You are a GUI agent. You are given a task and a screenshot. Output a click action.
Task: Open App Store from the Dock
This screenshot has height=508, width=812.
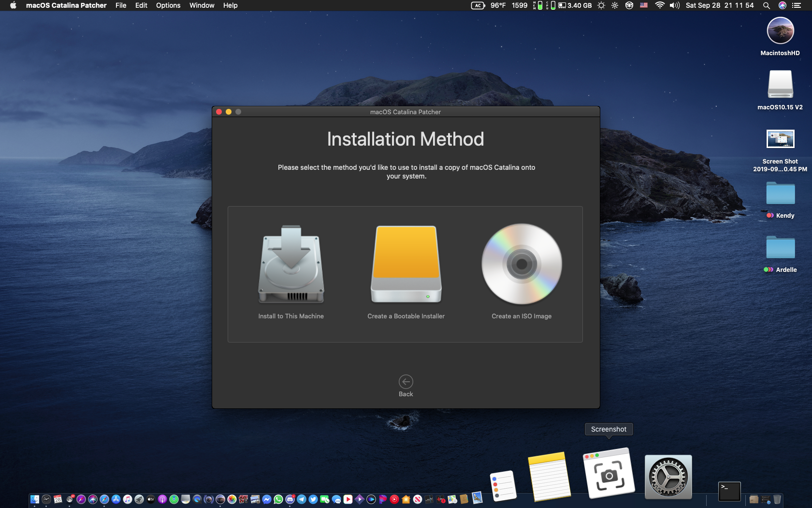116,499
